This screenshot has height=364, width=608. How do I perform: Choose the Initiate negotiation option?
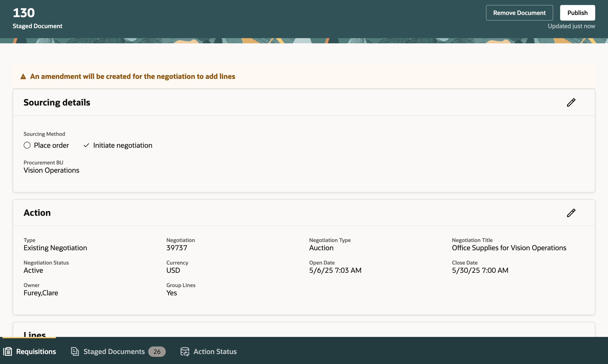(123, 145)
